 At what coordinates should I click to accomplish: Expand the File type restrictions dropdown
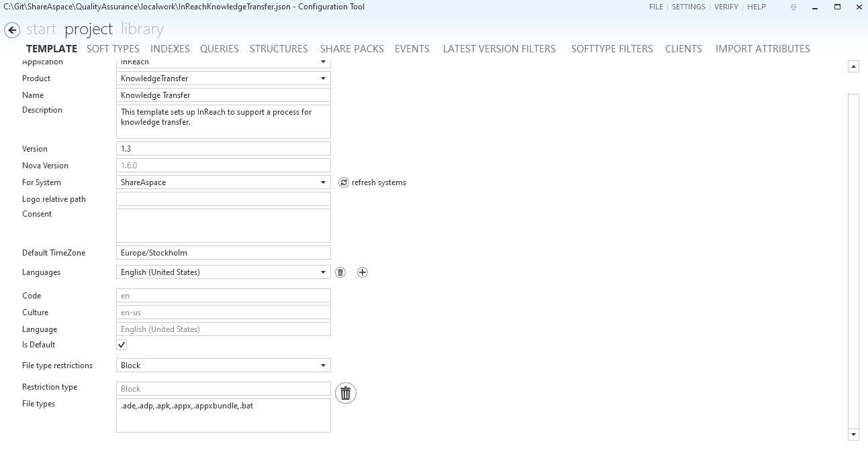pyautogui.click(x=324, y=365)
